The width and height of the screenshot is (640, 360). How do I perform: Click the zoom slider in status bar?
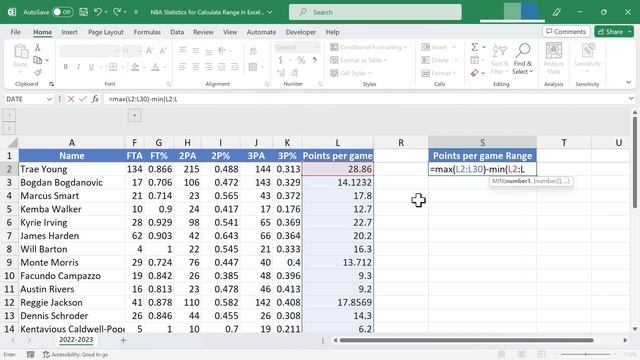586,354
